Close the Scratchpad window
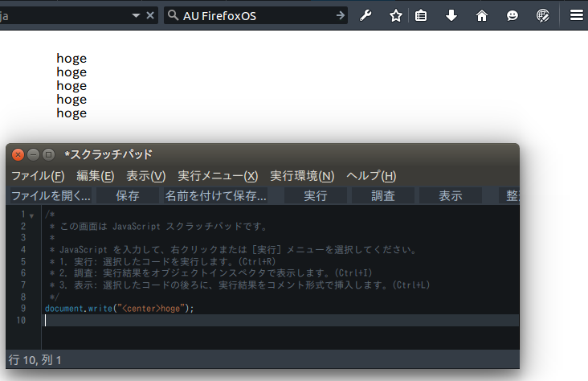This screenshot has width=588, height=381. (x=18, y=154)
